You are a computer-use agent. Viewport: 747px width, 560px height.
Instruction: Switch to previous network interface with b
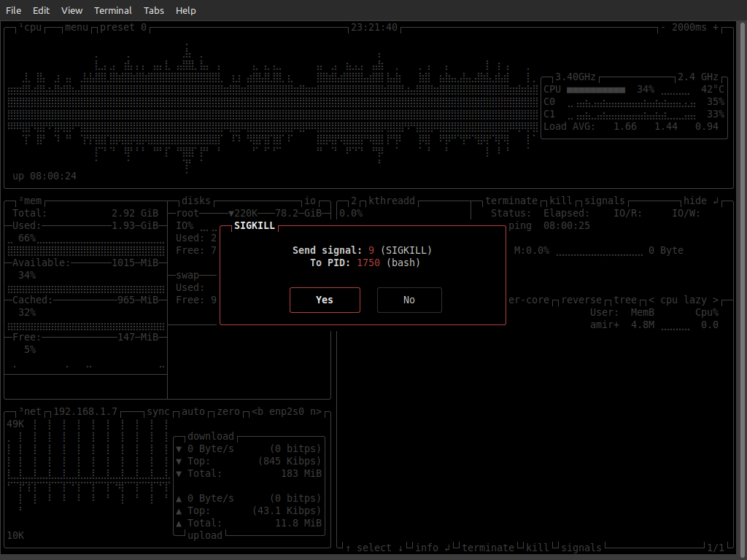tap(258, 411)
